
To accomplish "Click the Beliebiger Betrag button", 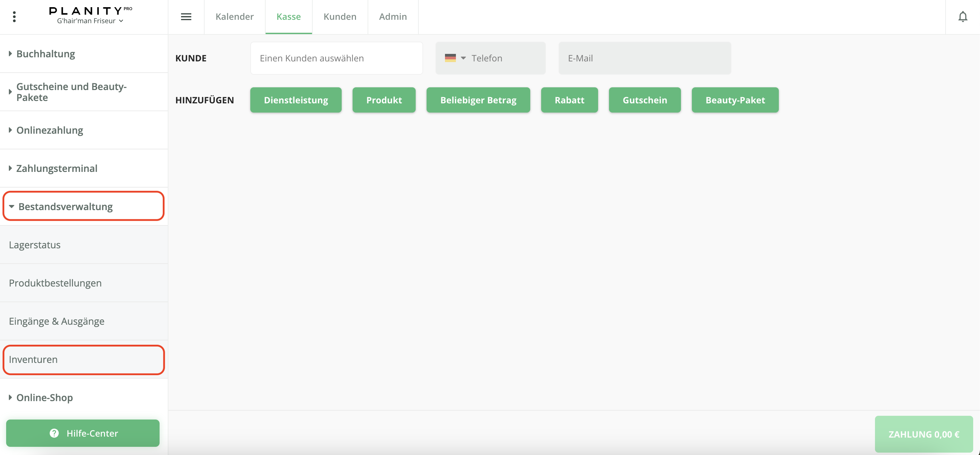I will pos(478,100).
